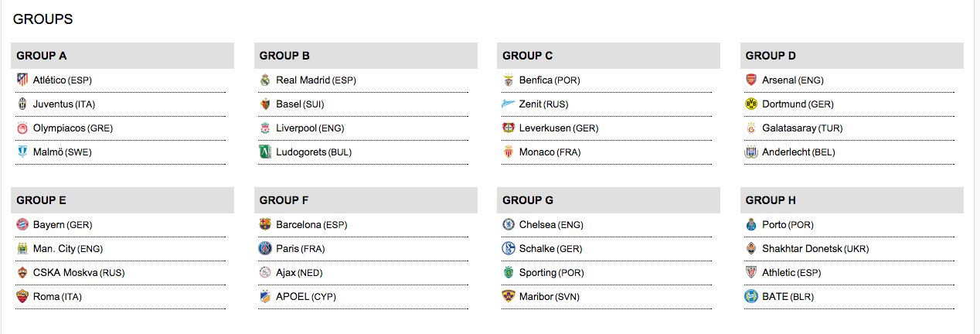
Task: Click the Benfica crest icon
Action: 508,80
